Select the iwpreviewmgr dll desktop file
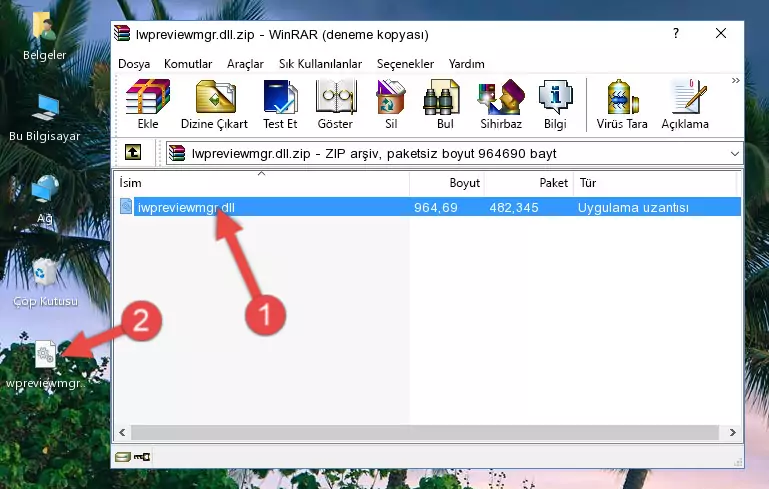The height and width of the screenshot is (489, 769). tap(46, 365)
